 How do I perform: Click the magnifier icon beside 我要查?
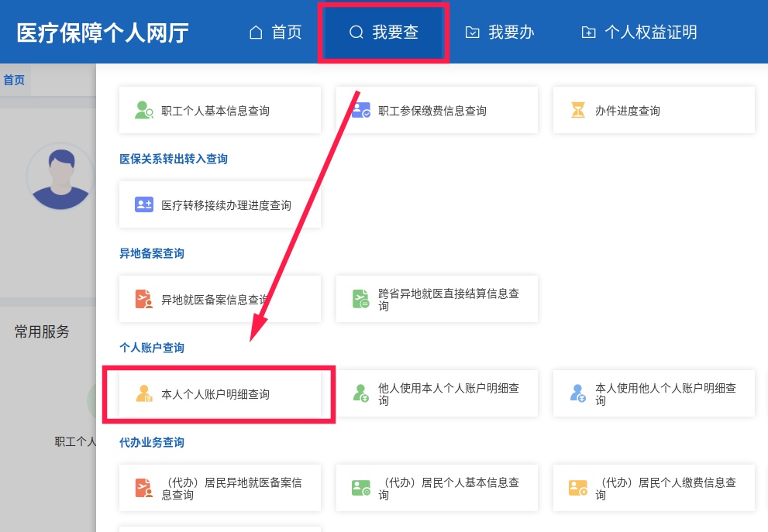coord(356,33)
